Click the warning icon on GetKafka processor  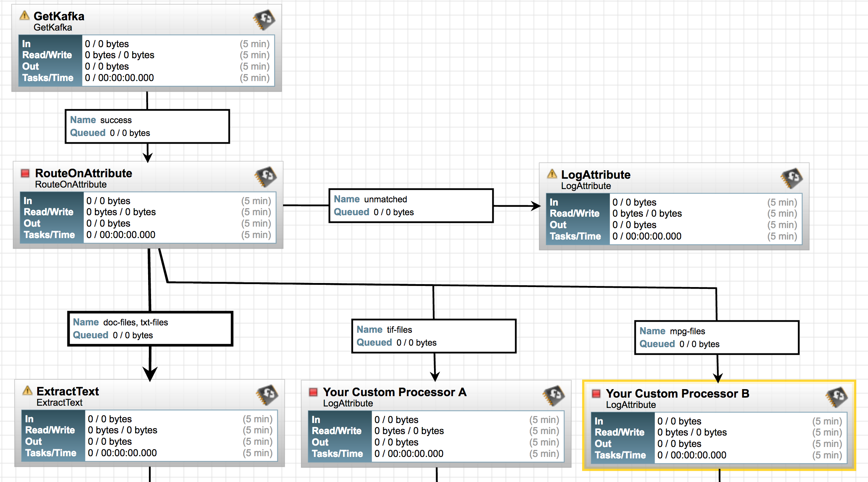24,16
